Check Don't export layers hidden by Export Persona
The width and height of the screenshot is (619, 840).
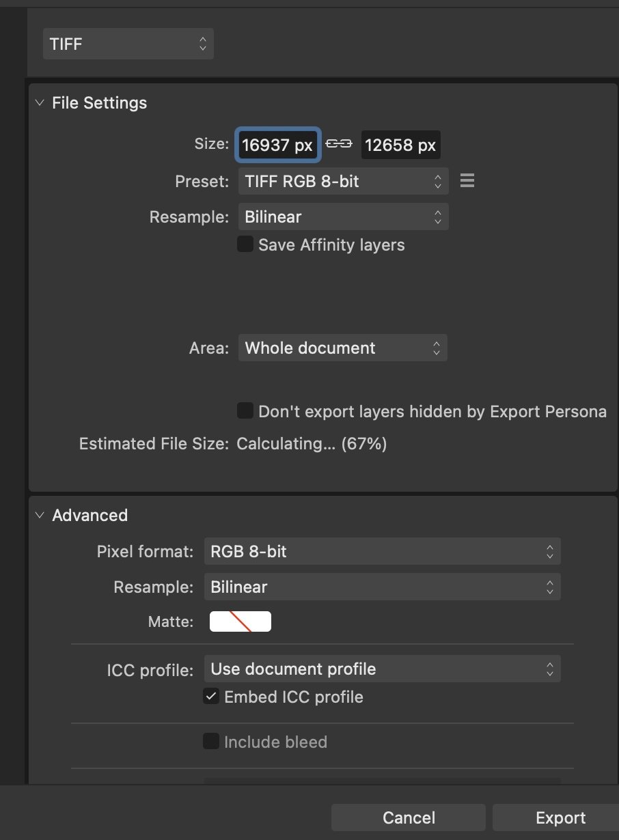[x=245, y=410]
